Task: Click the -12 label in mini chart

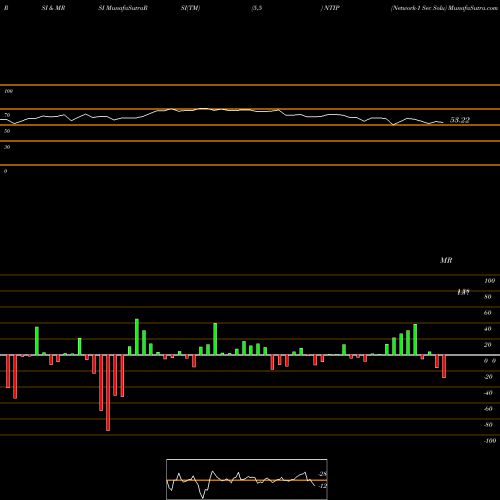Action: (323, 486)
